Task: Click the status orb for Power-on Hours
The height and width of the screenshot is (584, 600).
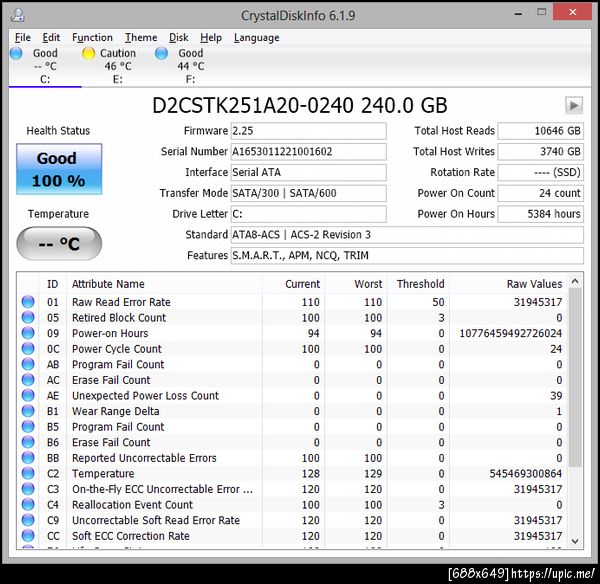Action: click(28, 333)
